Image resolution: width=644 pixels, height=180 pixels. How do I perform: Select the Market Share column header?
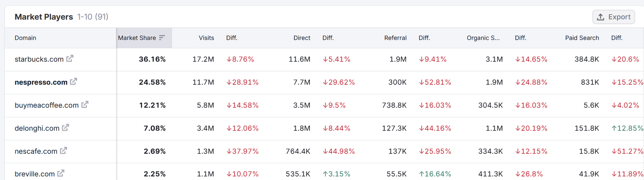tap(137, 38)
